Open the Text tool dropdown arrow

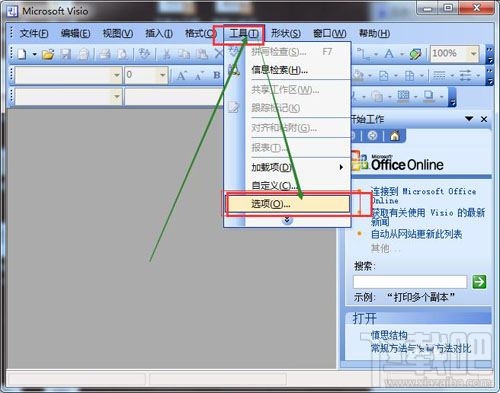click(x=402, y=54)
